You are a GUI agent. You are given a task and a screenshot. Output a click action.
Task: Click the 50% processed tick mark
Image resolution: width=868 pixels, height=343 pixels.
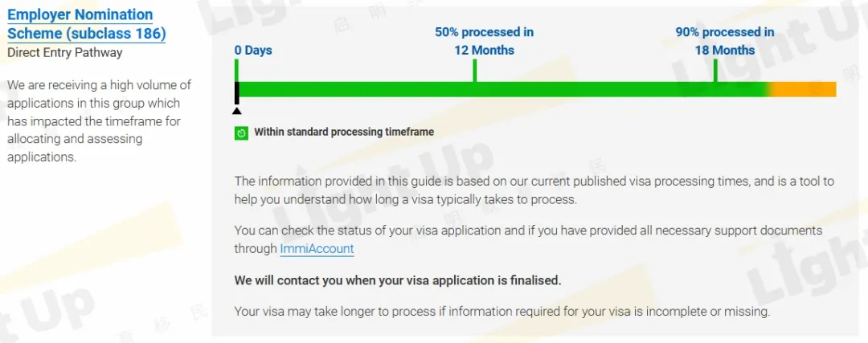click(474, 70)
